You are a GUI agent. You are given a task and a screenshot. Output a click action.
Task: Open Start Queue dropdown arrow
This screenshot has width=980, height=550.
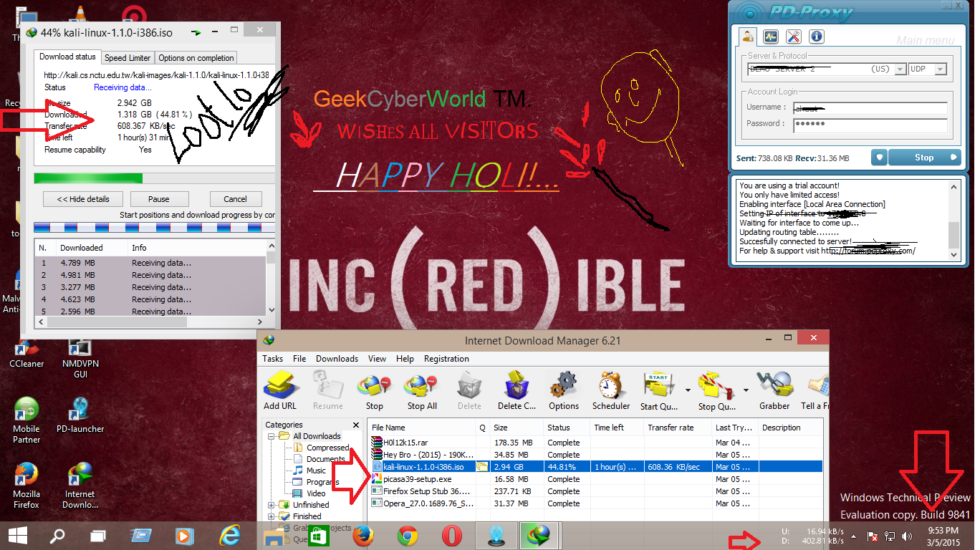688,390
